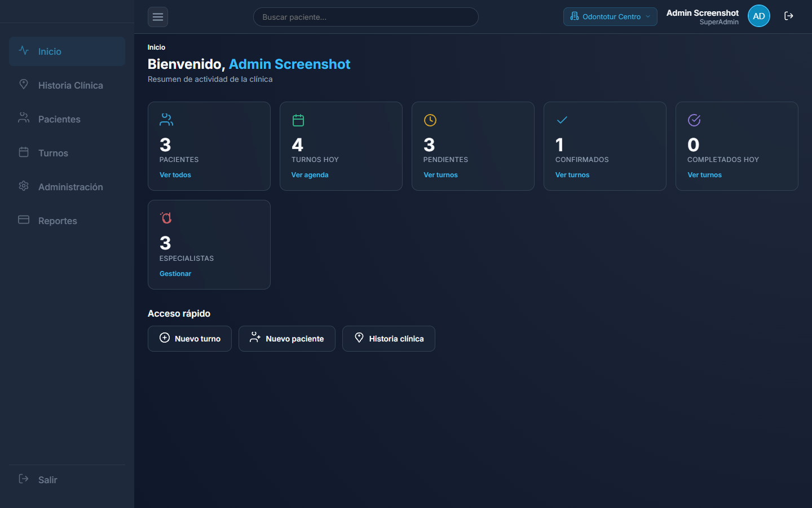This screenshot has width=812, height=508.
Task: Click the Historia clínica quick access button
Action: 389,339
